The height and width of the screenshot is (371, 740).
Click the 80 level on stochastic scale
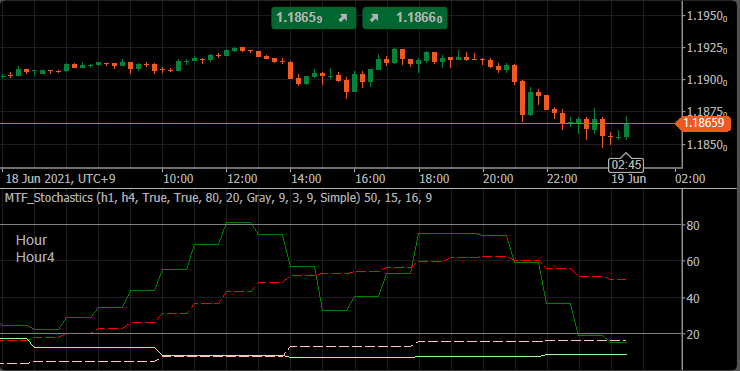click(693, 226)
